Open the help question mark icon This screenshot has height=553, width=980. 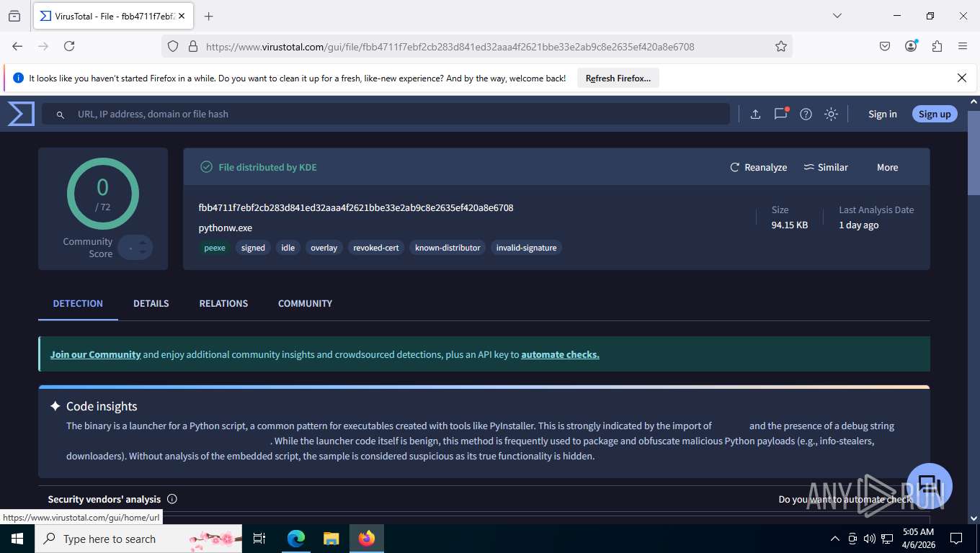coord(806,114)
